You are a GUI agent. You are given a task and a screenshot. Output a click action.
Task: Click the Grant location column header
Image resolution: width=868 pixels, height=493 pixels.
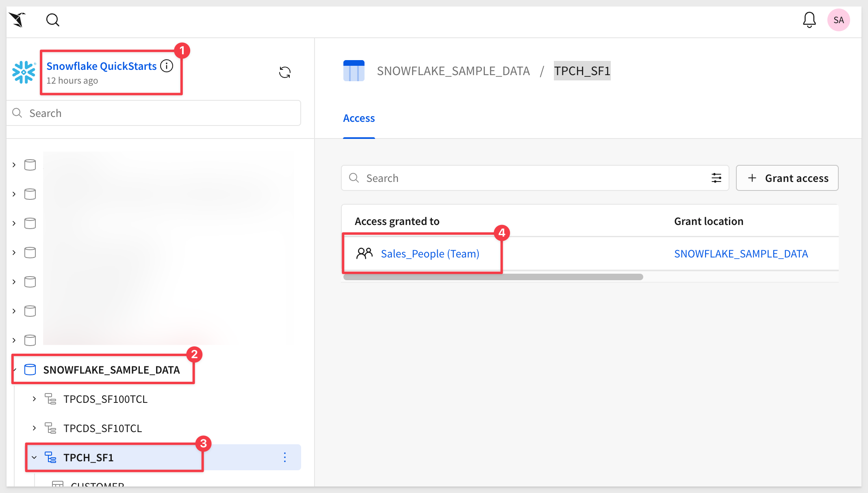click(708, 221)
